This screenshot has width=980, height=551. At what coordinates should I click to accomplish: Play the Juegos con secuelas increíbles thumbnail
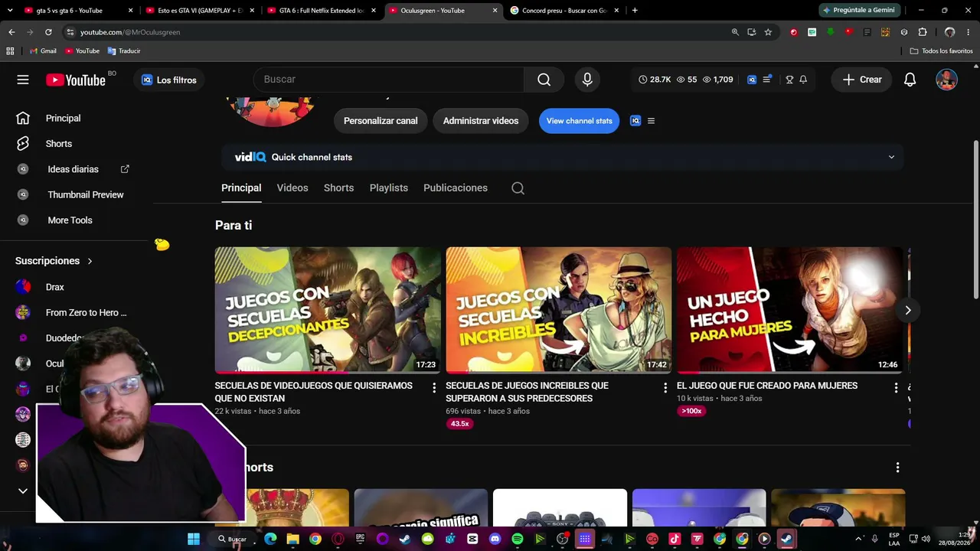[559, 310]
